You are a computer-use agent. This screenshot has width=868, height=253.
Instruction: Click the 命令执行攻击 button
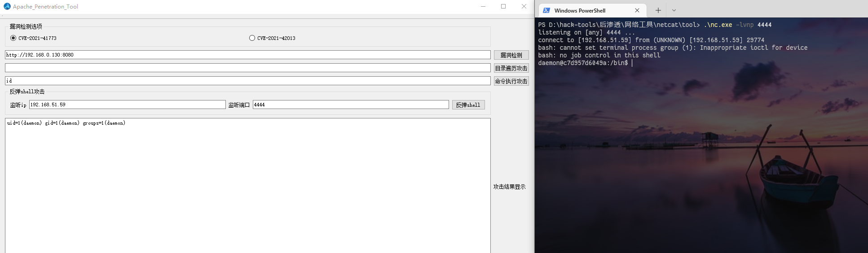[511, 81]
